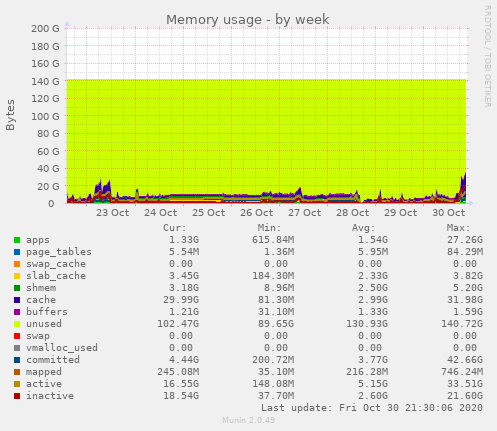Click the red swap legend swatch
The width and height of the screenshot is (497, 431).
(17, 336)
